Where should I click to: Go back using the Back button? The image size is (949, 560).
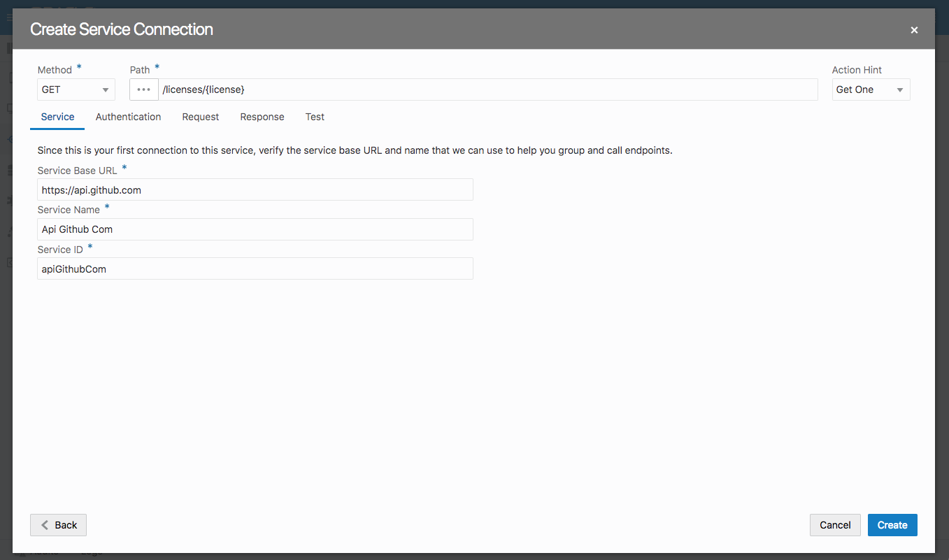click(x=58, y=524)
